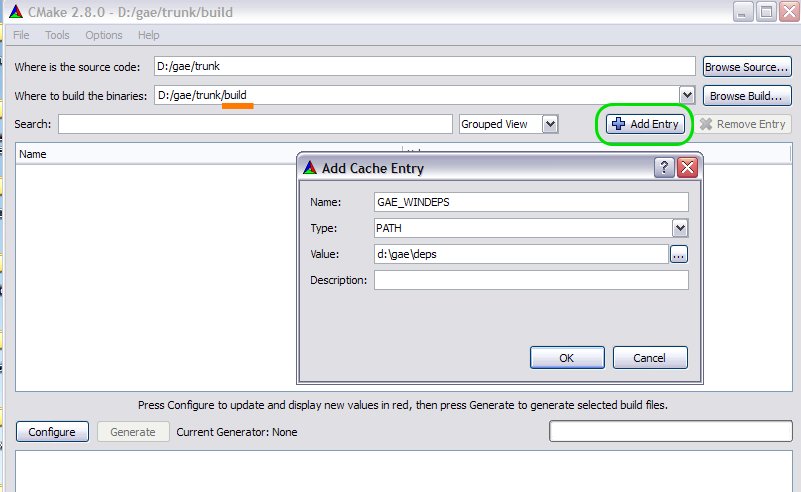Cancel the Add Cache Entry dialog

(x=650, y=358)
